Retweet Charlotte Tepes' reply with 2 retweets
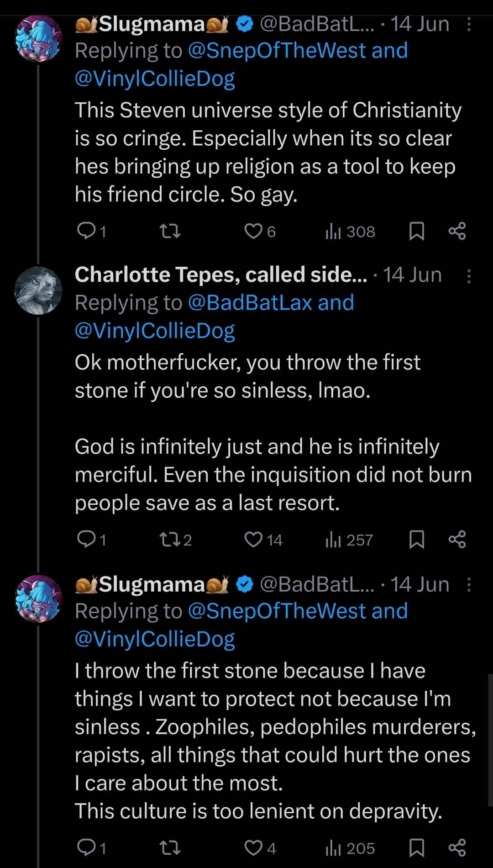The width and height of the screenshot is (493, 868). 170,540
